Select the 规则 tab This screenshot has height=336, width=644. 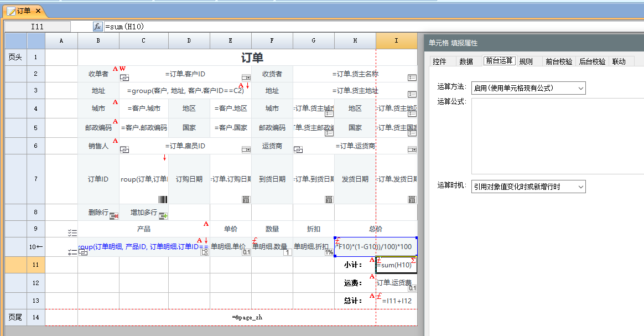(x=526, y=61)
